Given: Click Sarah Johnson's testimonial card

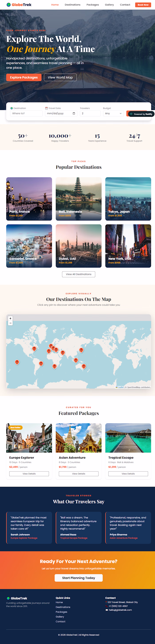Looking at the screenshot, I should (x=29, y=528).
